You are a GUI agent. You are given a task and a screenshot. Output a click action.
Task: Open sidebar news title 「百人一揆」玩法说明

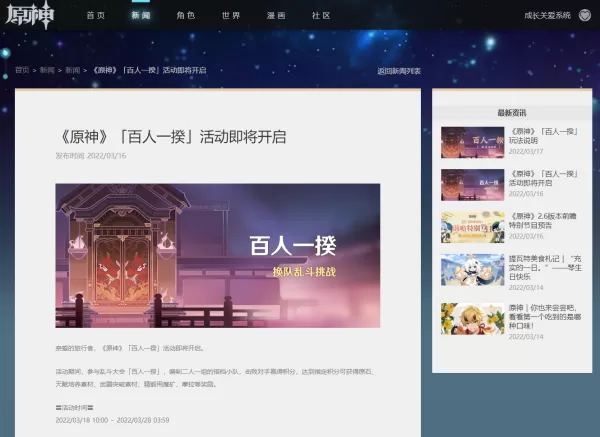tap(543, 136)
